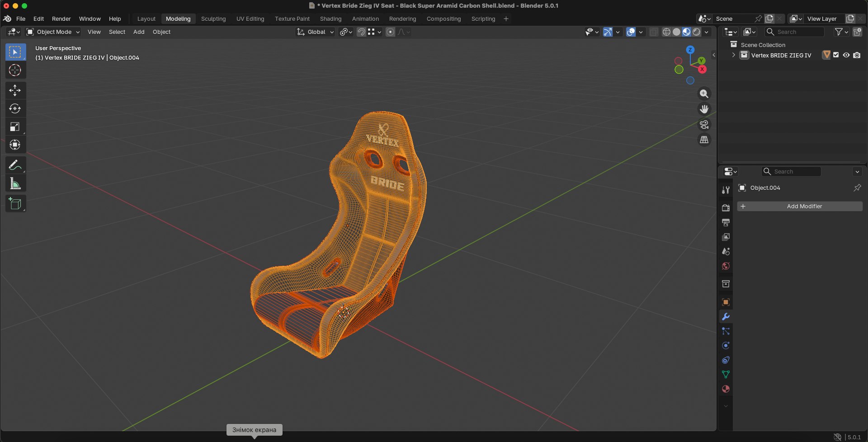Open the Object Mode dropdown
Viewport: 868px width, 442px height.
point(53,32)
